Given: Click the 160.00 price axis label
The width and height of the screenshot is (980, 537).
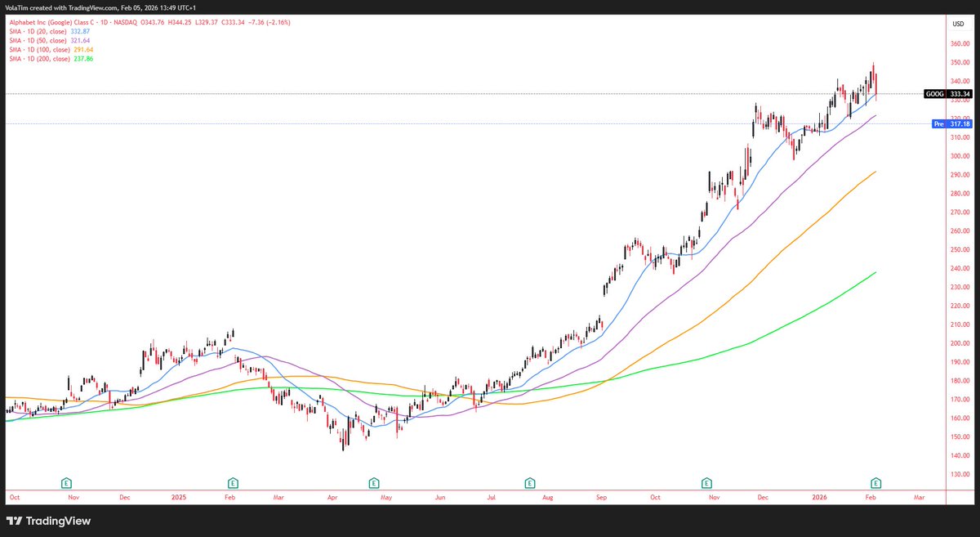Looking at the screenshot, I should coord(958,418).
